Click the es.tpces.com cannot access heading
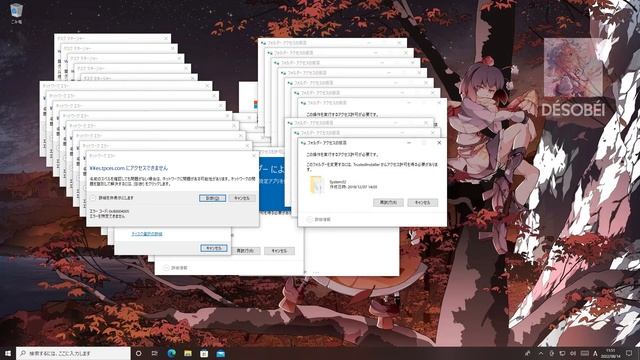640x360 pixels. pos(129,168)
